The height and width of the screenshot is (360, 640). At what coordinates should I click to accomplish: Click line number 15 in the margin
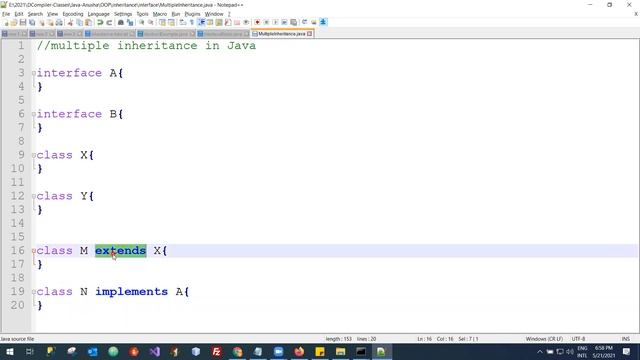pyautogui.click(x=18, y=237)
